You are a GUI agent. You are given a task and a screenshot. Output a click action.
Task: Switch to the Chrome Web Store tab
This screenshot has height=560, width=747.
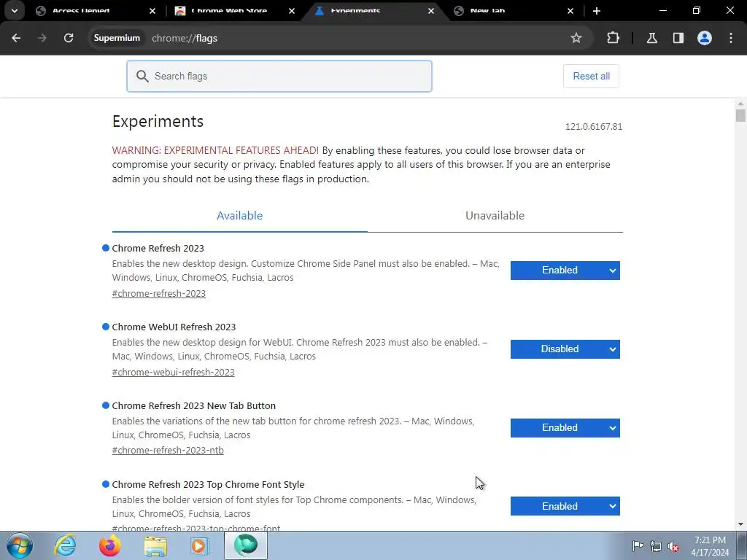coord(235,10)
